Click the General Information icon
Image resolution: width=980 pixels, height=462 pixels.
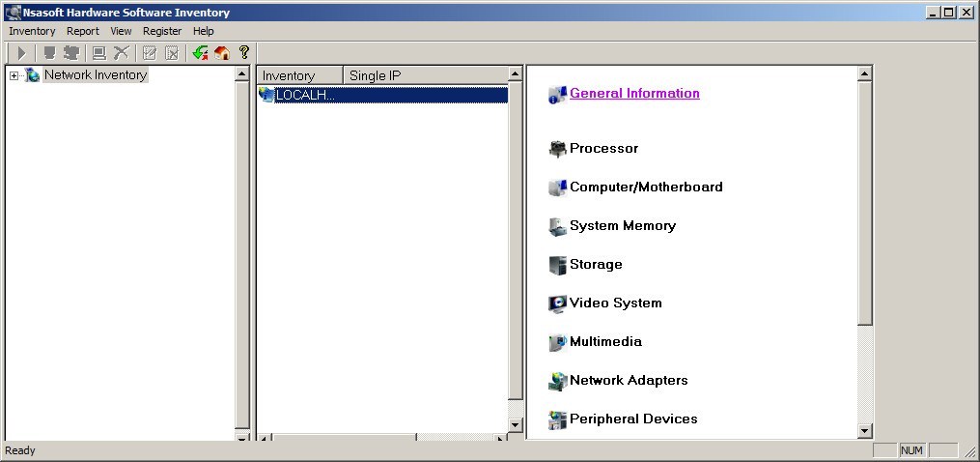pos(557,95)
